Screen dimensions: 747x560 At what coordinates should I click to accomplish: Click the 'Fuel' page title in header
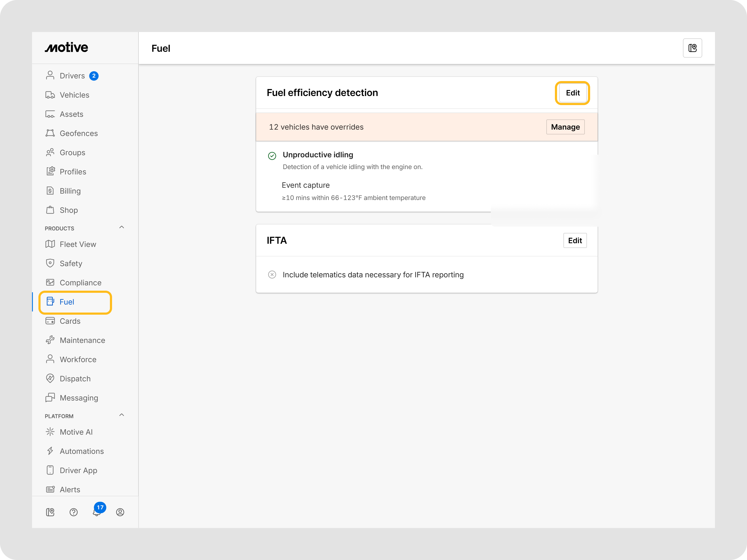[161, 48]
